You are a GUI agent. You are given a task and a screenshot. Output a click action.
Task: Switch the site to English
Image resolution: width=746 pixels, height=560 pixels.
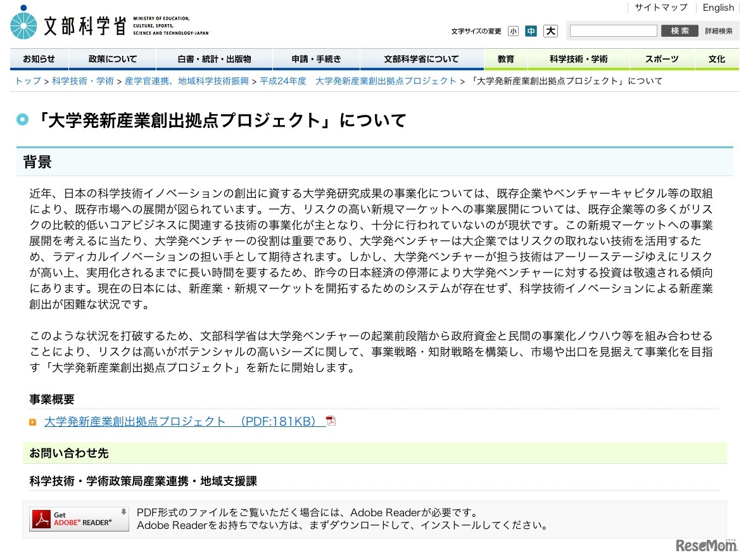point(718,8)
